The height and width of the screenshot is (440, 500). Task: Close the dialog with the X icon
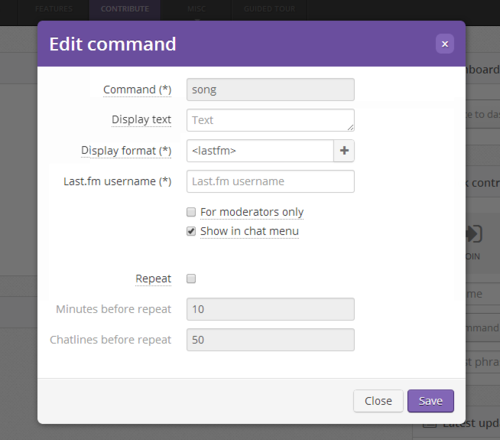pyautogui.click(x=445, y=44)
